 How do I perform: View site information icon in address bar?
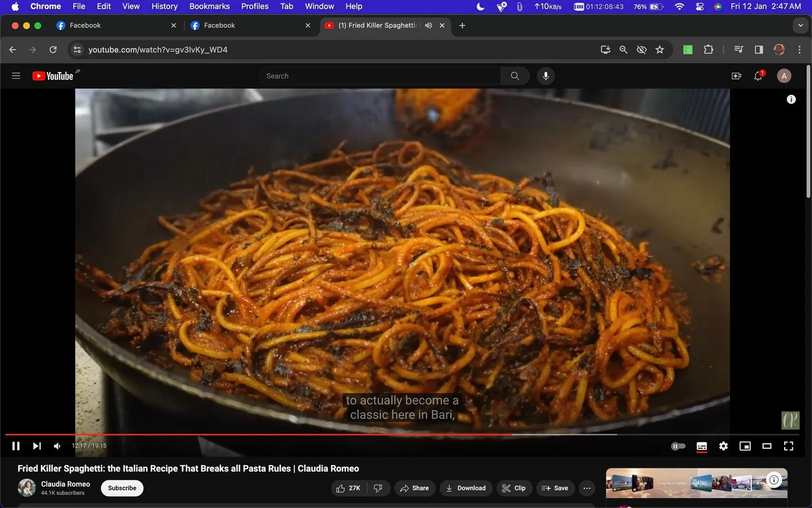click(77, 49)
